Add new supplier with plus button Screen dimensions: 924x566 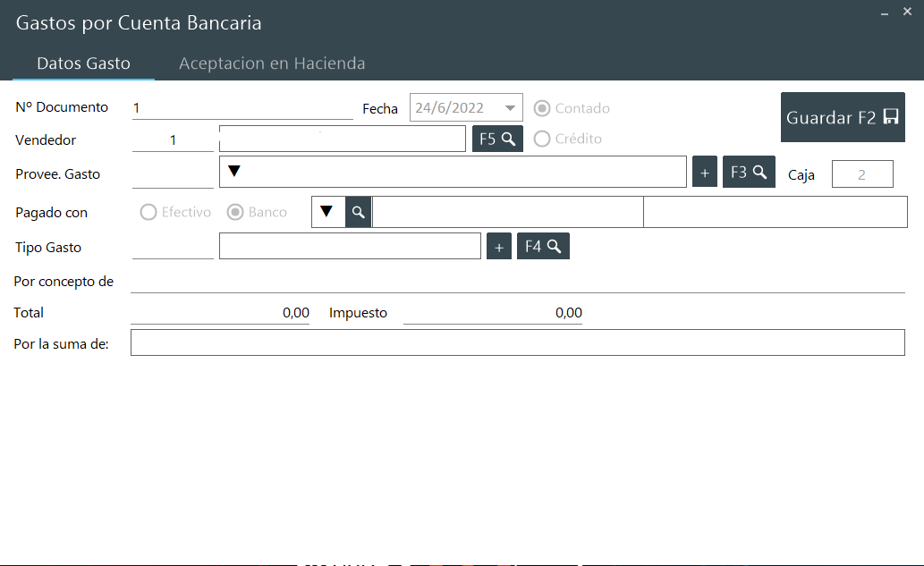(x=705, y=173)
